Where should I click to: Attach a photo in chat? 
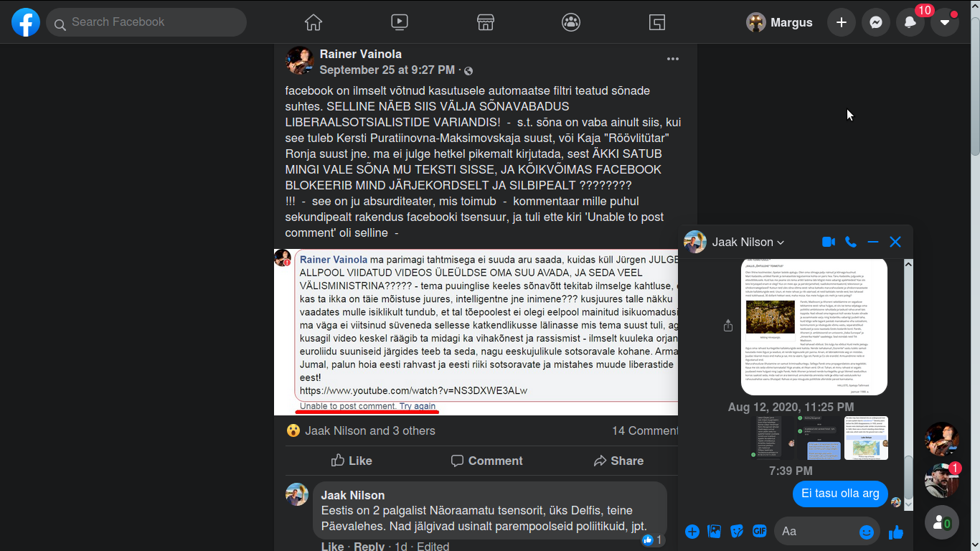715,532
